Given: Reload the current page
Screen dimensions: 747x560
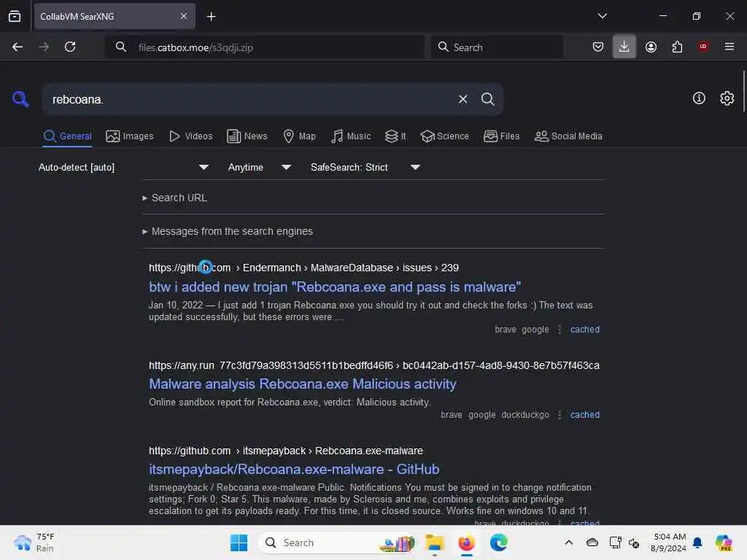Looking at the screenshot, I should [x=70, y=47].
